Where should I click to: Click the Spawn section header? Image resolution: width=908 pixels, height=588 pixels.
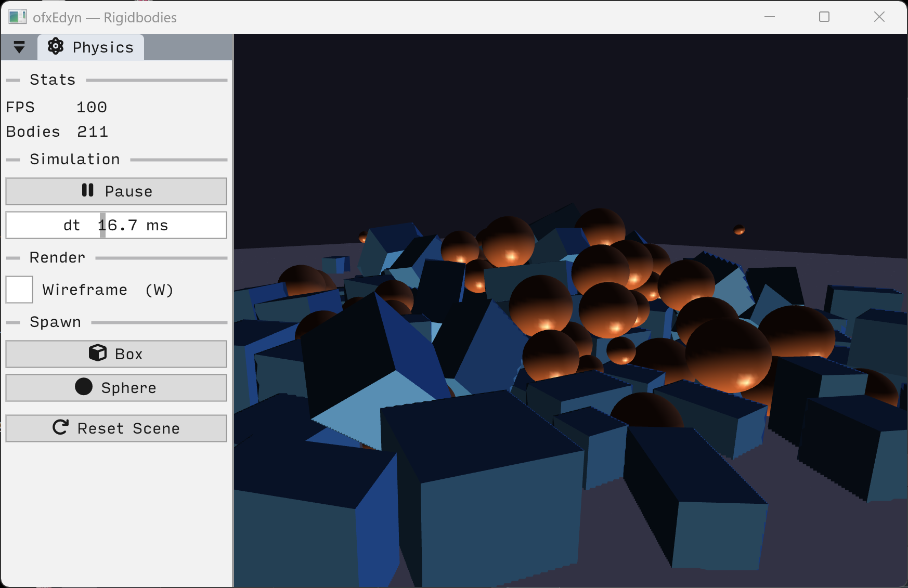click(x=55, y=322)
